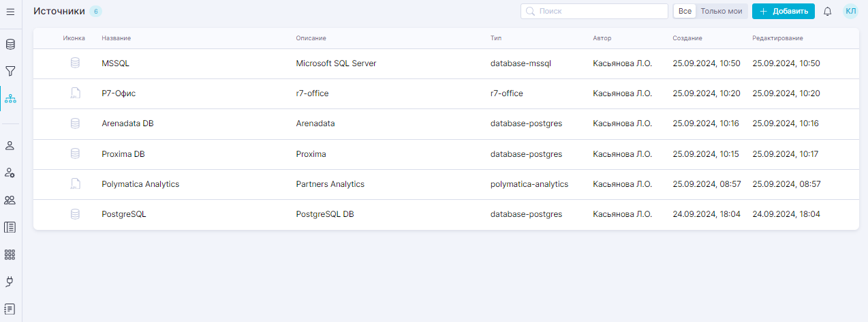This screenshot has height=322, width=868.
Task: Open the grid apps sidebar icon
Action: click(10, 254)
